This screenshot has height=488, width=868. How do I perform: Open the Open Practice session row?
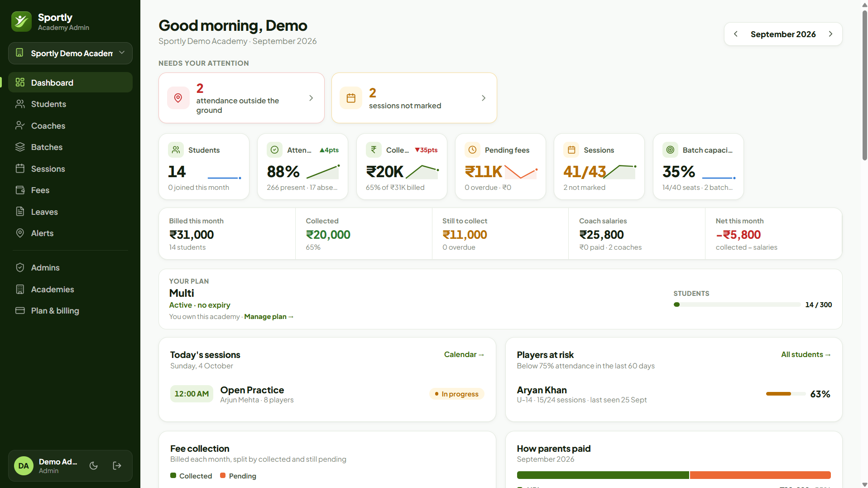pyautogui.click(x=327, y=394)
